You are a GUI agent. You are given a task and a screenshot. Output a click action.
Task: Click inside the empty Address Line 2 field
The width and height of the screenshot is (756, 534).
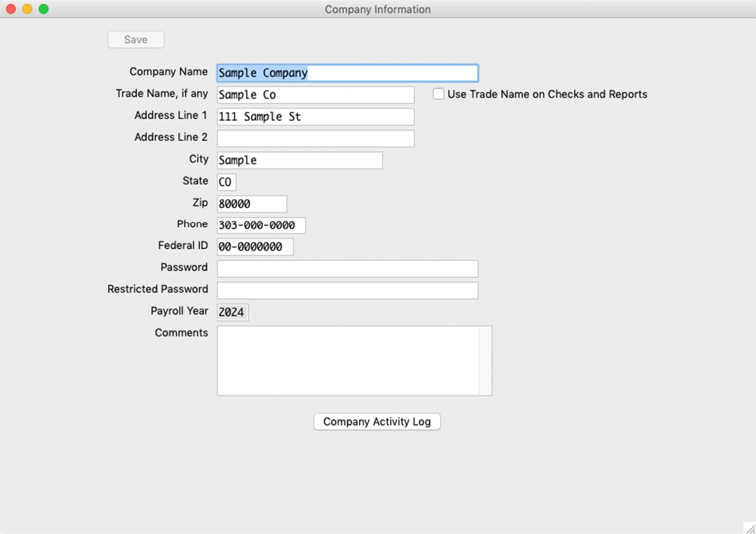[x=315, y=138]
